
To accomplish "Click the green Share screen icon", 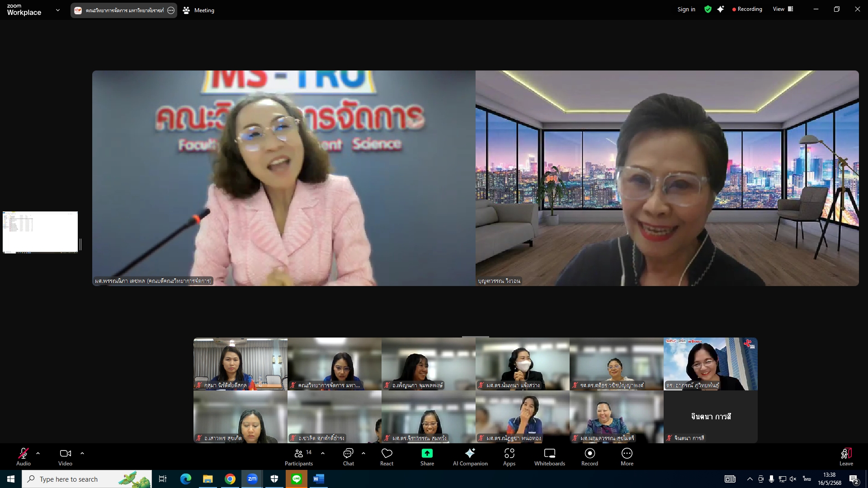I will click(427, 453).
